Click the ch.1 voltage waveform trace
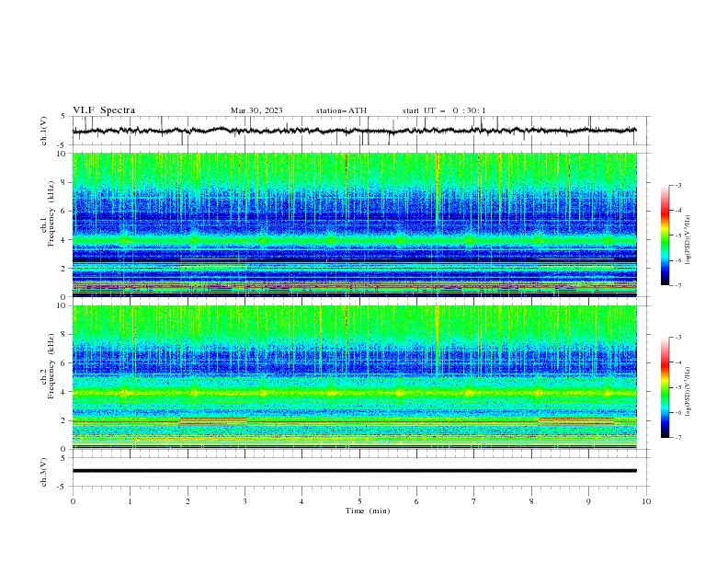 pyautogui.click(x=354, y=131)
